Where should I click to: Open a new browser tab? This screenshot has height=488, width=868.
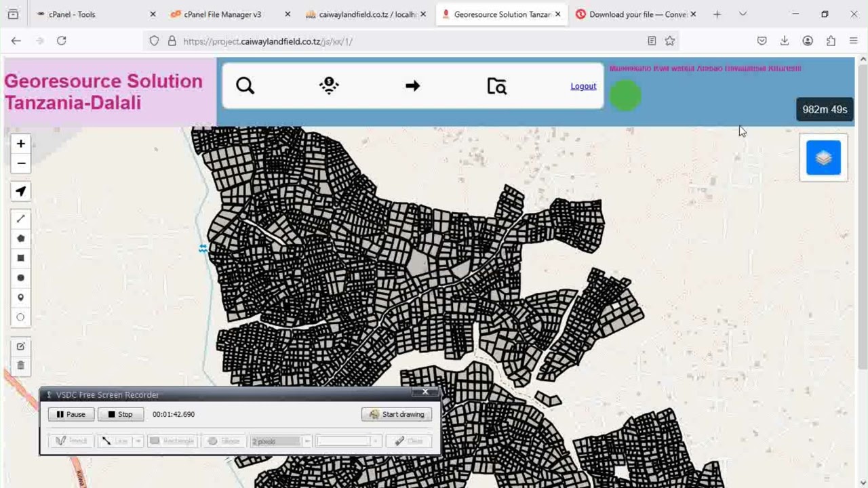click(x=717, y=14)
